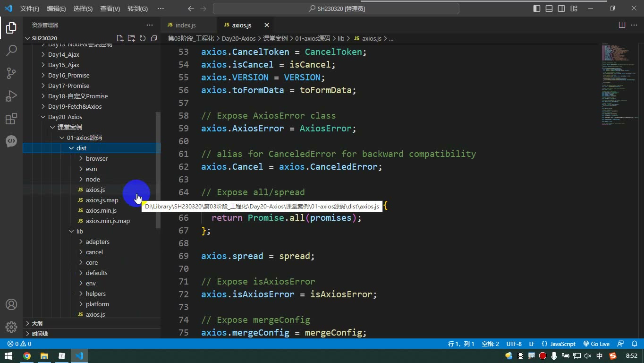Collapse all folders in explorer

[154, 38]
